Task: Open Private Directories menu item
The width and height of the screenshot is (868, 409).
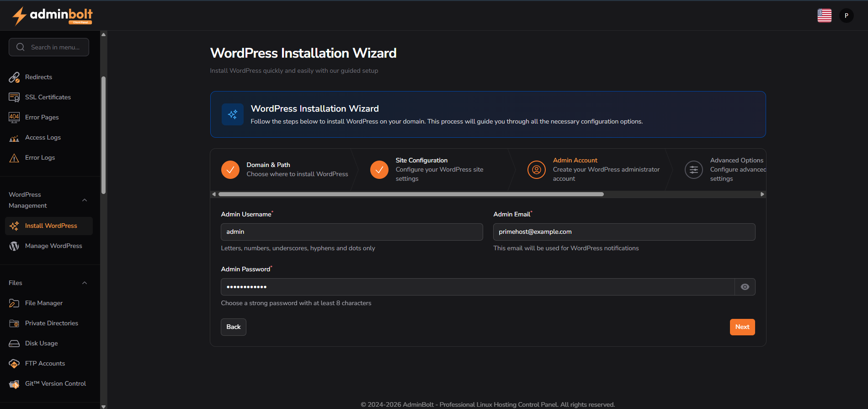Action: point(49,323)
